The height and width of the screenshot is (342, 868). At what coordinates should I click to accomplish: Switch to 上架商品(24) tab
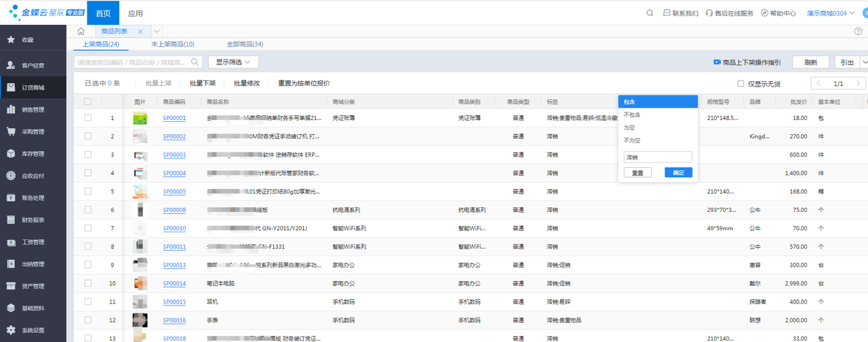click(100, 44)
